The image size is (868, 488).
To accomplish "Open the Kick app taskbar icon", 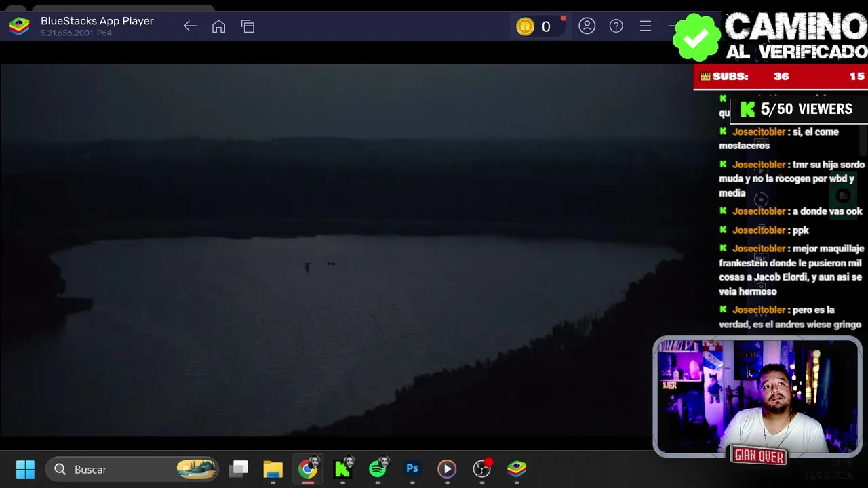I will (x=342, y=469).
